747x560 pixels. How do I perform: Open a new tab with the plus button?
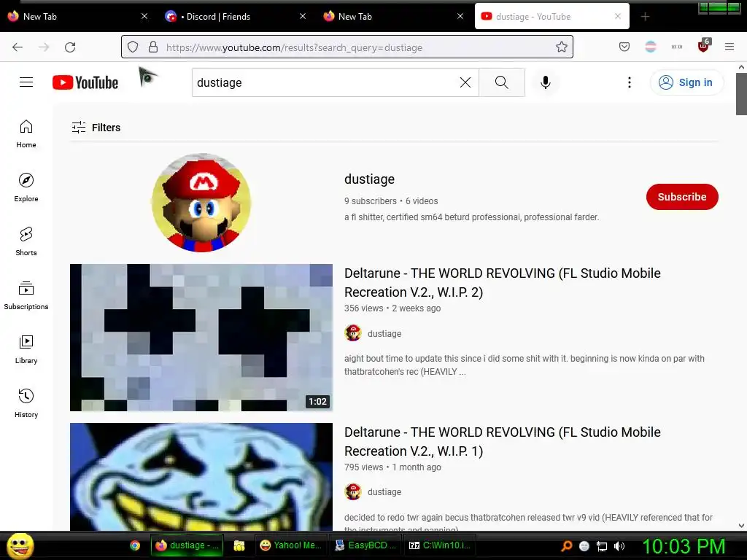coord(645,17)
